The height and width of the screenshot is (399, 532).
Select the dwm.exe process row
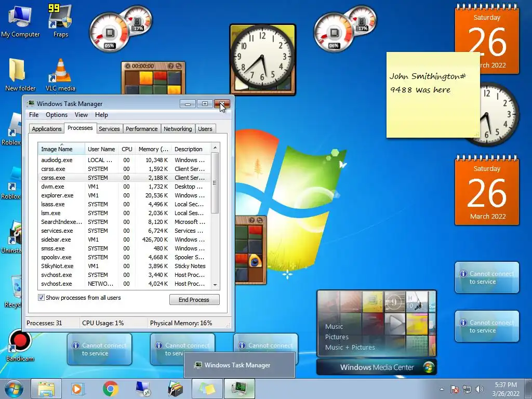[x=124, y=187]
